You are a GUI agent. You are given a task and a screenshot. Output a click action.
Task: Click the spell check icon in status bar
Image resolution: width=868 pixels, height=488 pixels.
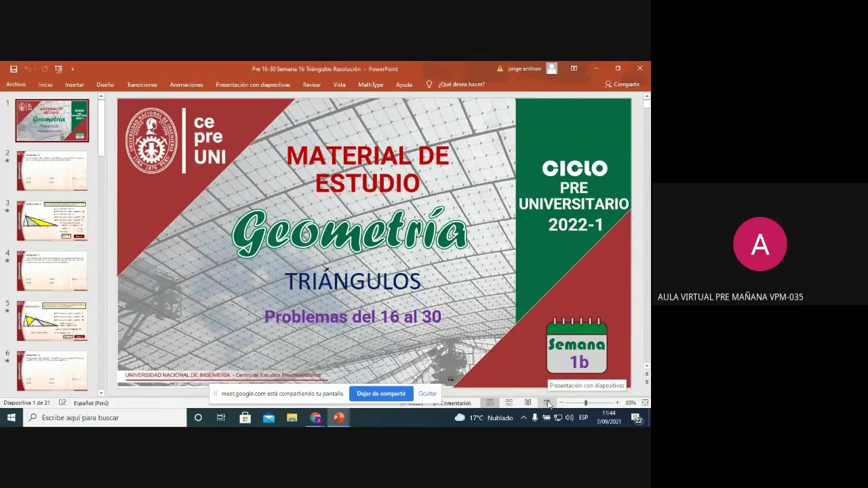(62, 403)
